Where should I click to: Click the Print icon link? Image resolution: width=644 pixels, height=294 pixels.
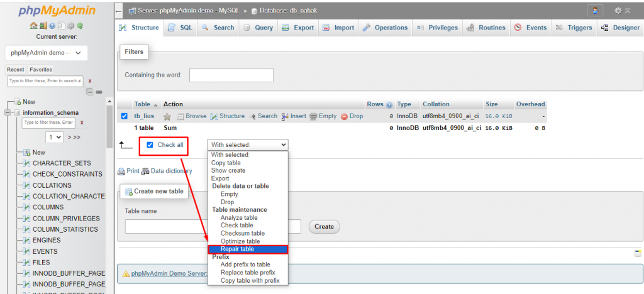(x=128, y=171)
